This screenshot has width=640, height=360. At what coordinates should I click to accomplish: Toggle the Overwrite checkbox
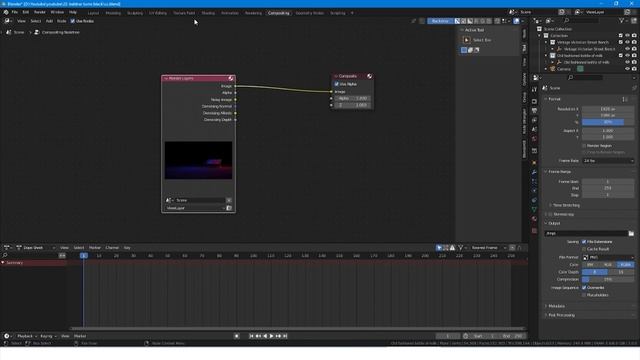[584, 288]
